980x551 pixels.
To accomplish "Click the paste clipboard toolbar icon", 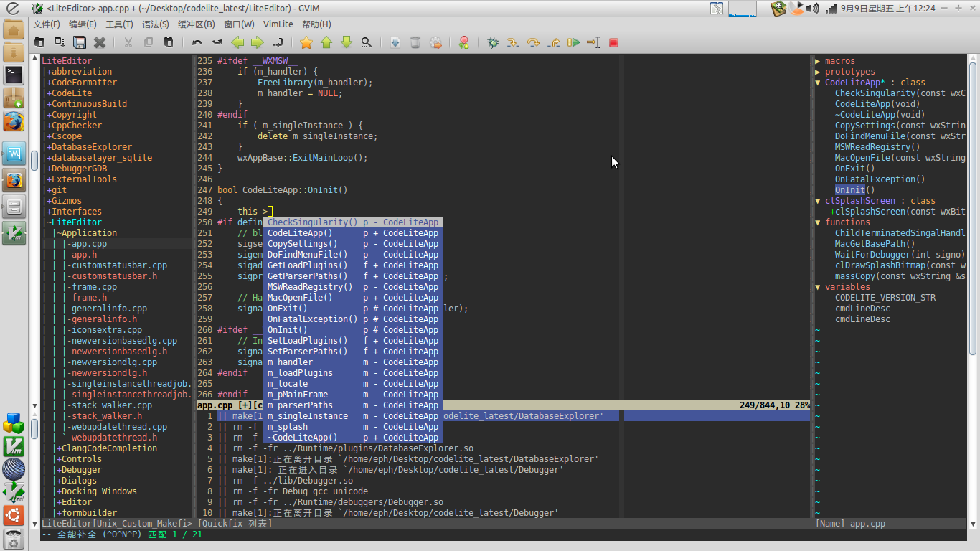I will point(169,42).
